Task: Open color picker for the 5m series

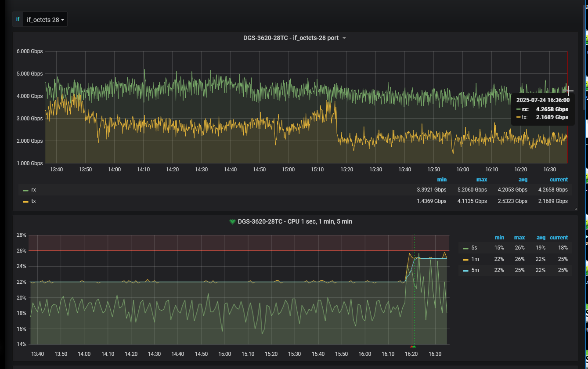Action: tap(465, 271)
